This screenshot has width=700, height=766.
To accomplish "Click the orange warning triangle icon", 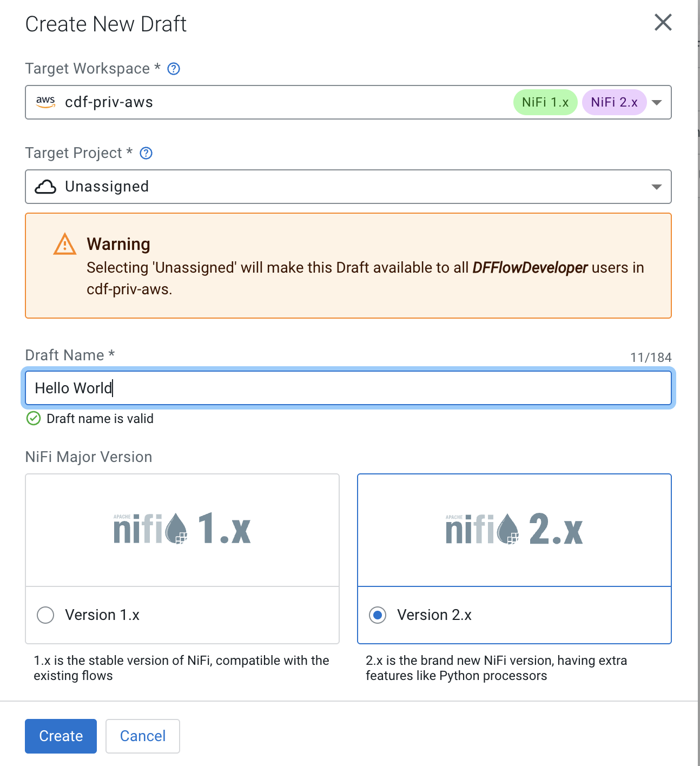I will pyautogui.click(x=65, y=245).
